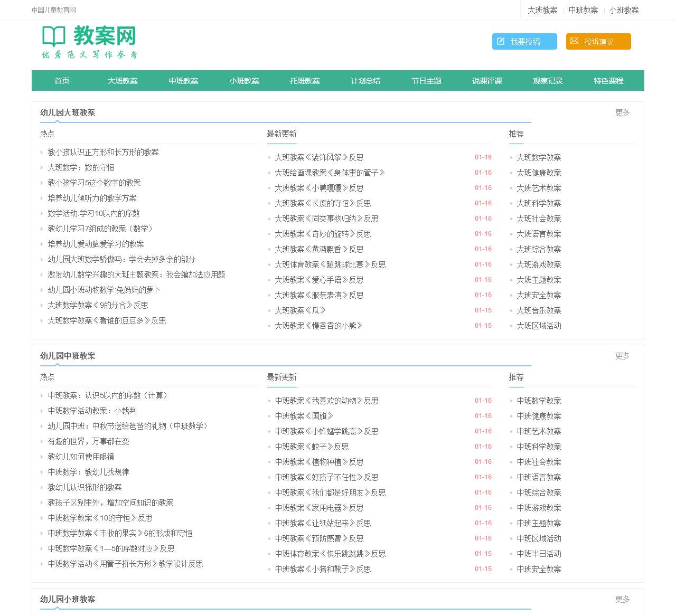Open 大班音乐教案 recommended link
This screenshot has height=616, width=676.
pos(539,310)
